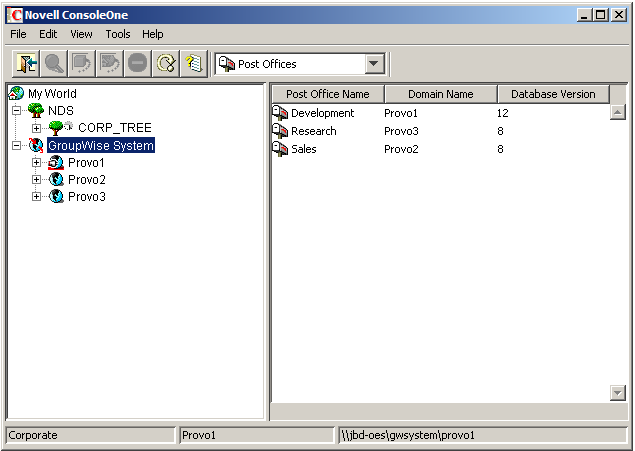The width and height of the screenshot is (635, 451).
Task: Select the My World label
Action: coord(52,94)
